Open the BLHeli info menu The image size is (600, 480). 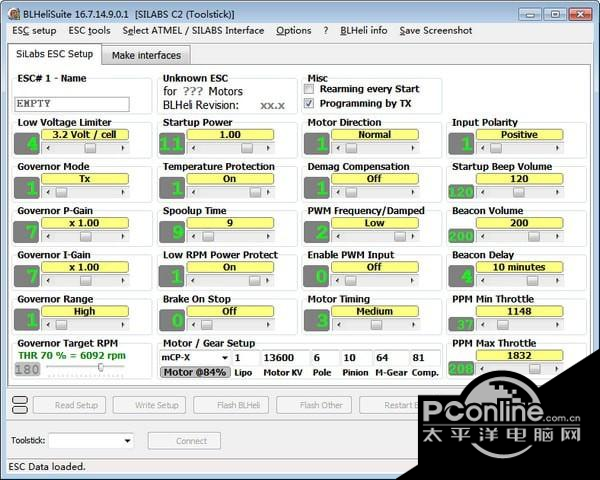pos(364,31)
